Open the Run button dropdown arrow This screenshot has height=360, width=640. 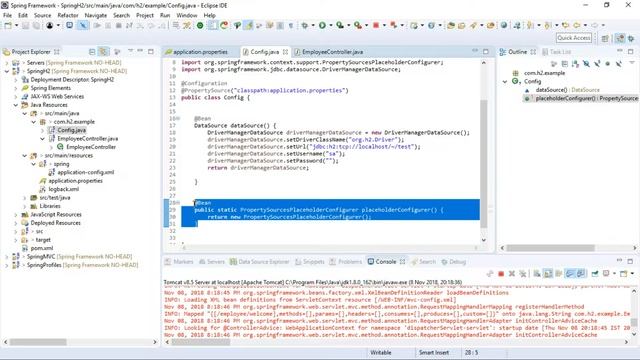click(x=331, y=25)
